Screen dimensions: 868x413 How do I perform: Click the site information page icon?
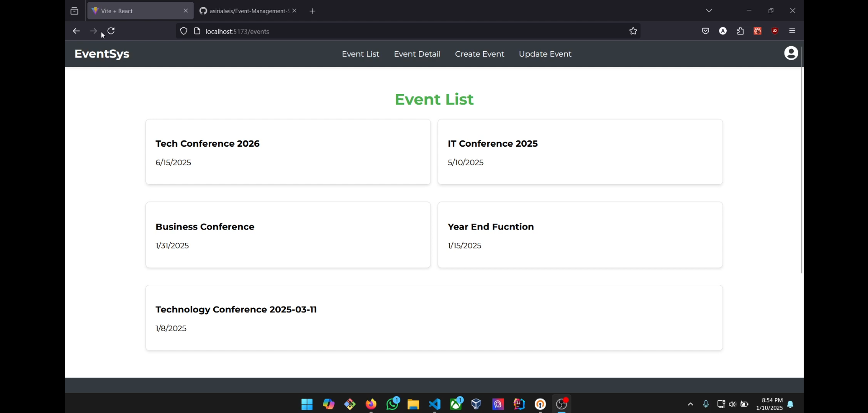pos(197,31)
